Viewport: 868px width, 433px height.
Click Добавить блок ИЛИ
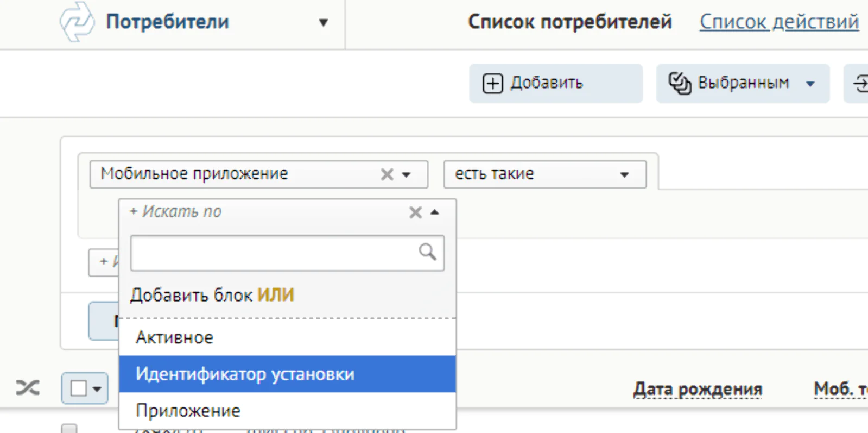pos(212,295)
